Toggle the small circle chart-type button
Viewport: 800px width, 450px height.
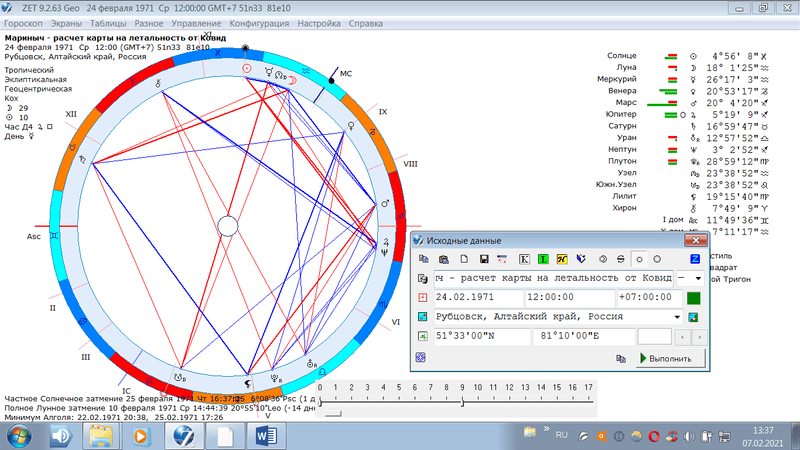tap(638, 259)
